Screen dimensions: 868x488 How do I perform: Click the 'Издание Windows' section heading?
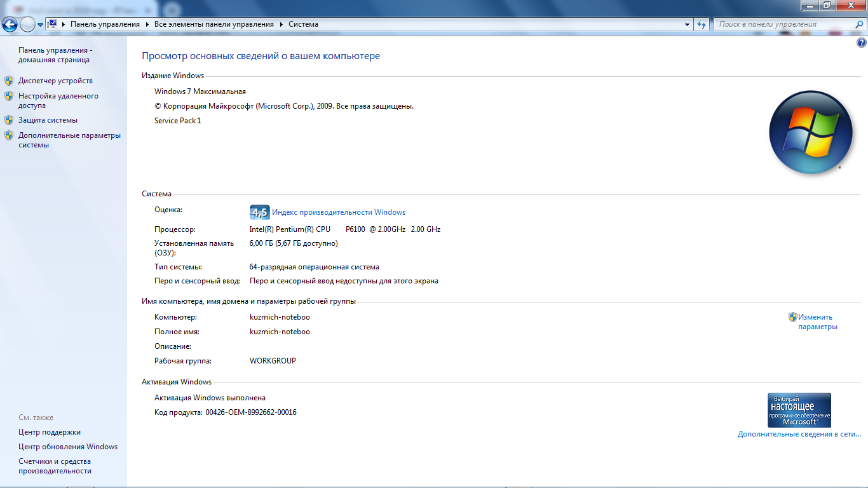173,76
